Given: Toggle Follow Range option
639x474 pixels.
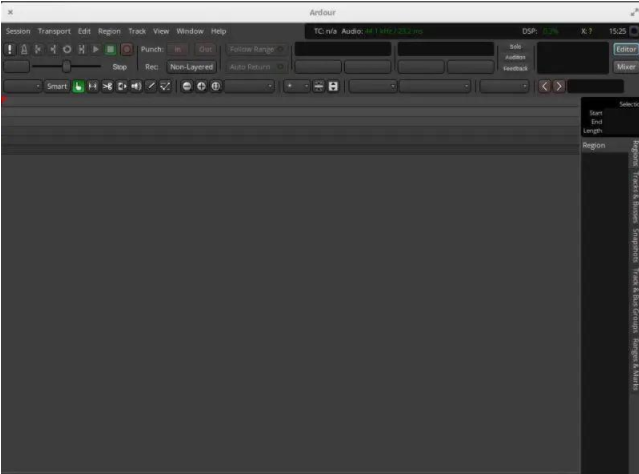Looking at the screenshot, I should (x=256, y=49).
